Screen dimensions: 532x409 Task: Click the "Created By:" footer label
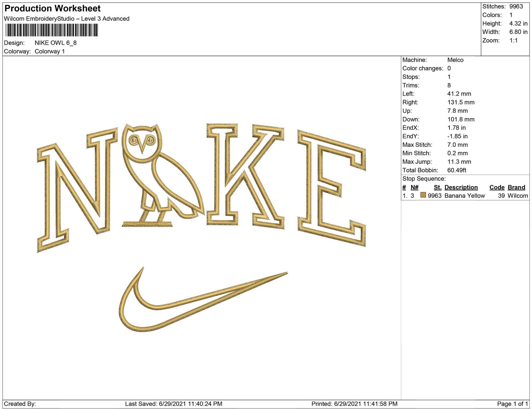[x=20, y=404]
